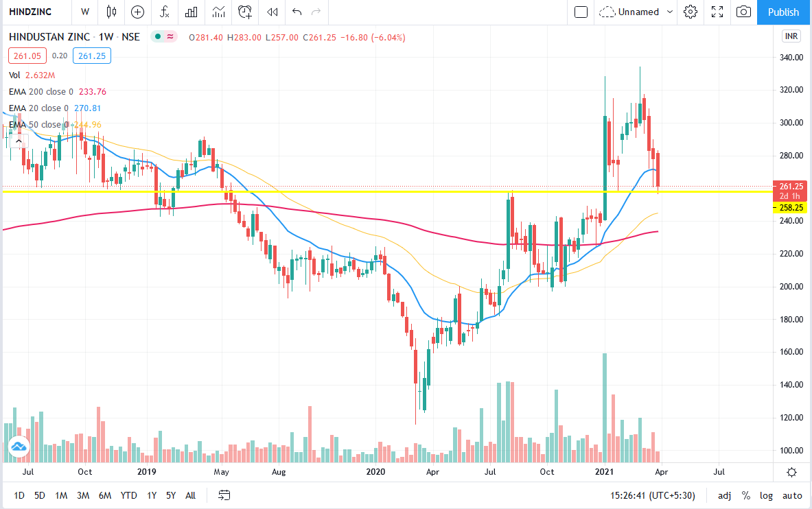Open the Unnamed layout dropdown
812x509 pixels.
(x=635, y=12)
